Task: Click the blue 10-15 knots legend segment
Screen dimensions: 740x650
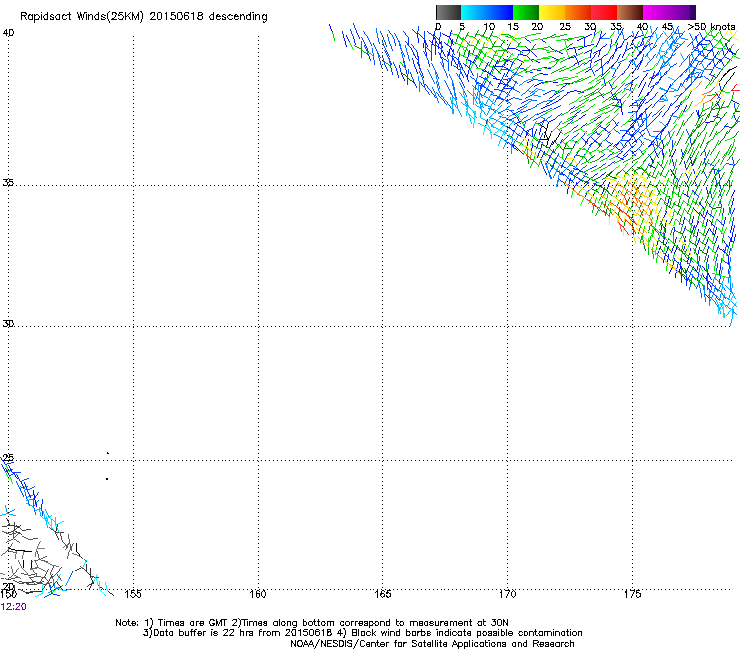Action: (x=500, y=12)
